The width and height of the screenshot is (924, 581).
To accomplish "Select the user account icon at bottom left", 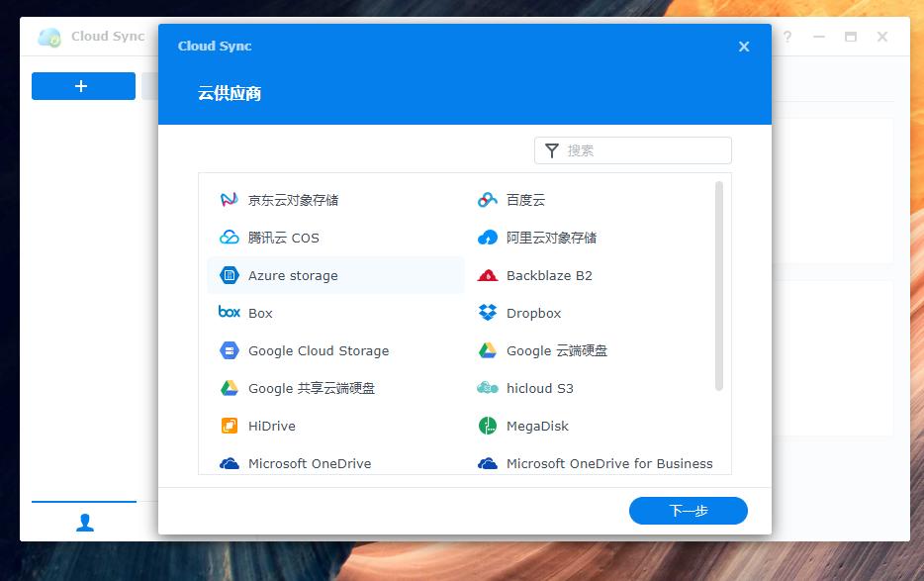I will click(x=83, y=522).
